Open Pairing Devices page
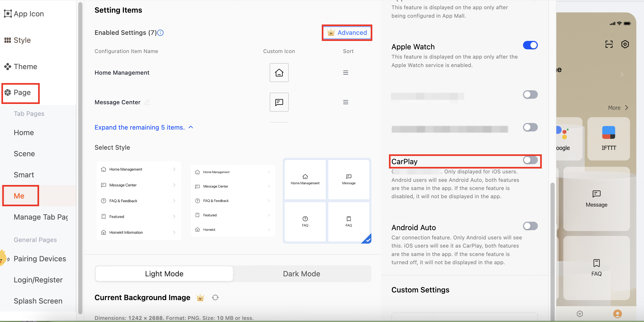The height and width of the screenshot is (322, 644). 40,259
